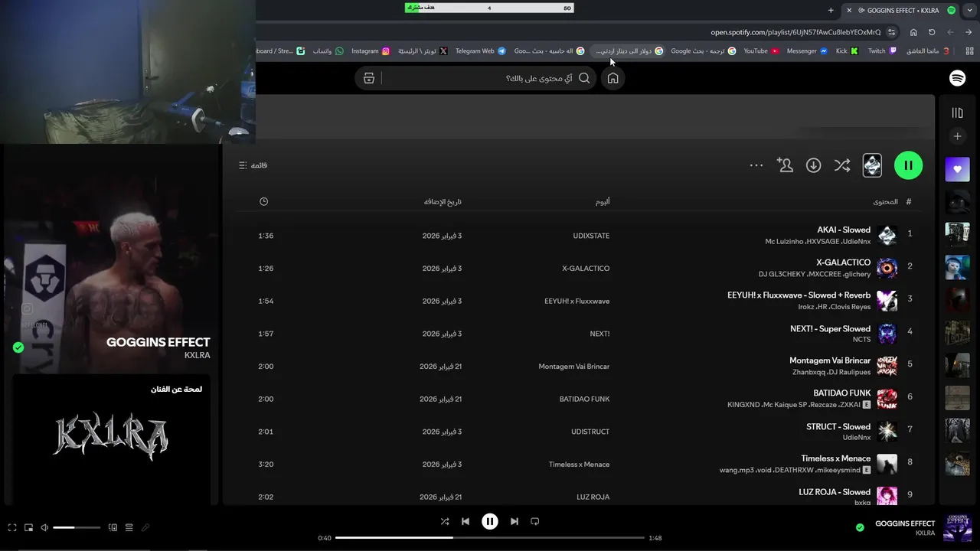Screen dimensions: 980x551
Task: Toggle saved checkmark in now playing panel
Action: point(18,347)
